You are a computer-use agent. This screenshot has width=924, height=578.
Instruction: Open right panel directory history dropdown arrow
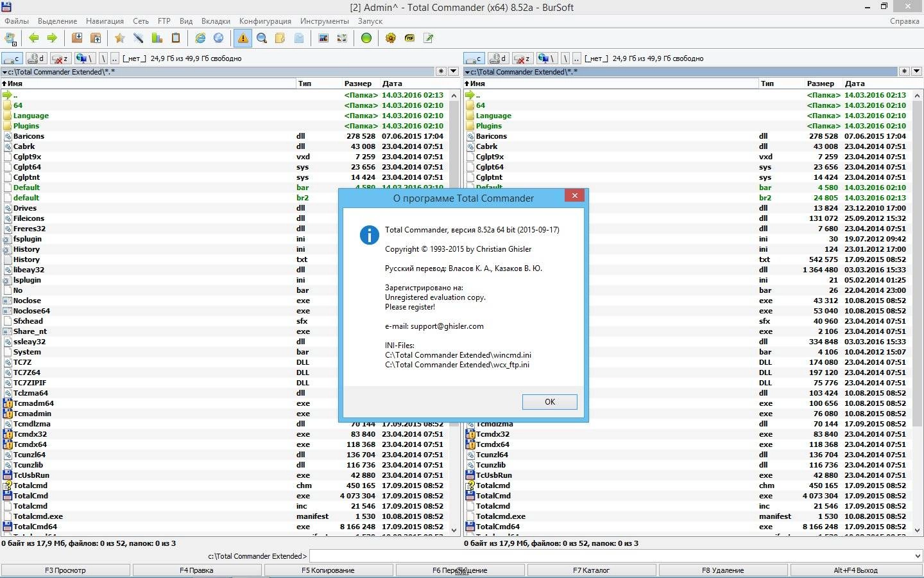pos(916,71)
